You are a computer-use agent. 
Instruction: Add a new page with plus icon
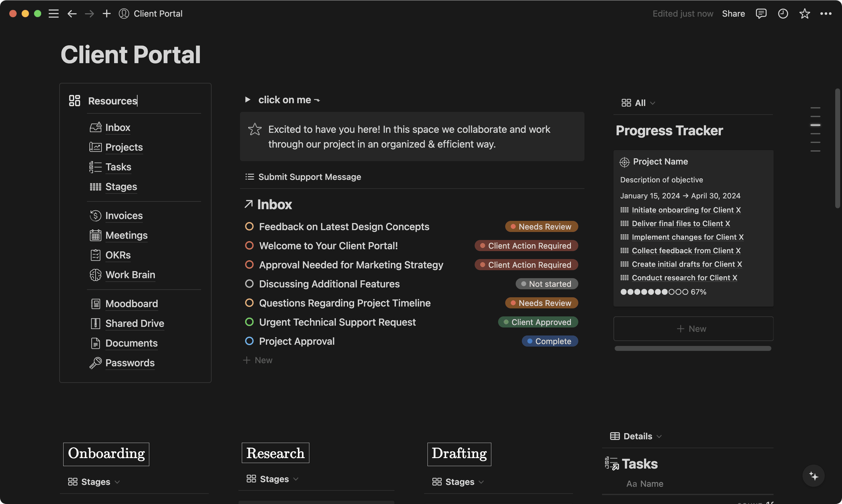(107, 14)
